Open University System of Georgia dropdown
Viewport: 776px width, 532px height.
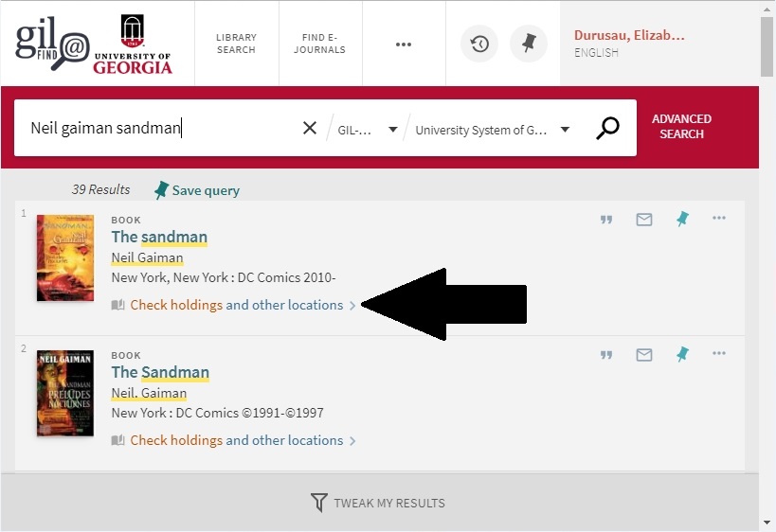pos(492,130)
